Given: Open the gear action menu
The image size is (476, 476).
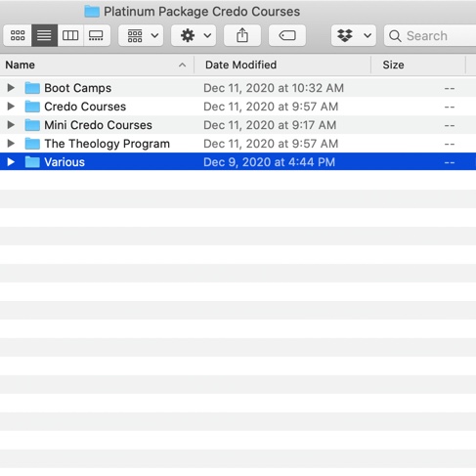Looking at the screenshot, I should click(x=194, y=35).
